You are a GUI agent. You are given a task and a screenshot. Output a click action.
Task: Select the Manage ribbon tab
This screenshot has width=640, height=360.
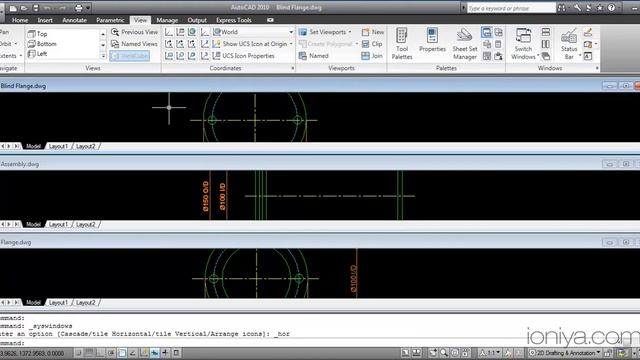click(x=167, y=20)
